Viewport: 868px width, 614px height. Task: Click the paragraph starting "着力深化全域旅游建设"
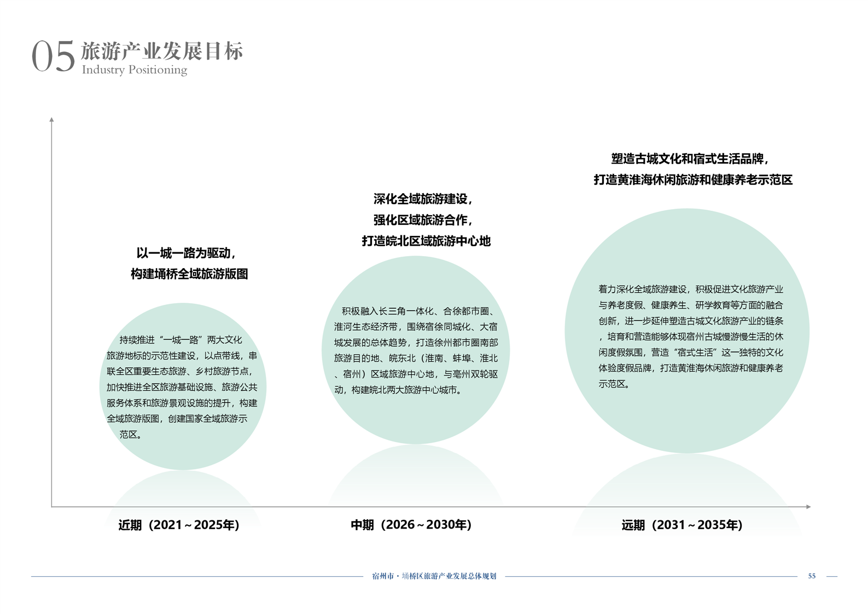690,337
